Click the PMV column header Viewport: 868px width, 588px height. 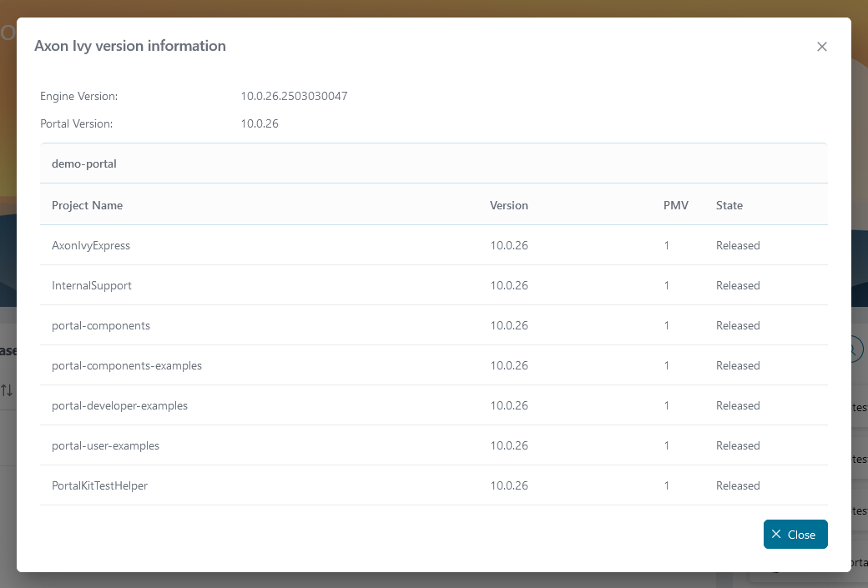(x=676, y=205)
